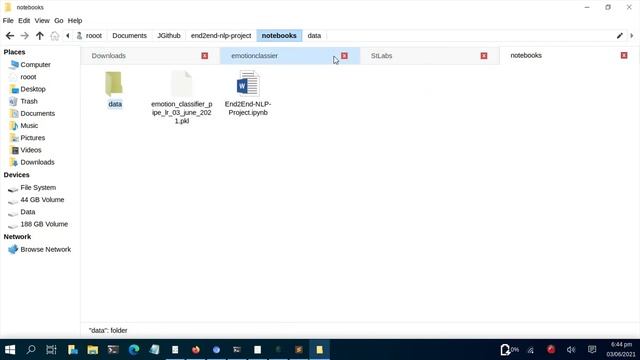Go to data segment in path bar
Image resolution: width=640 pixels, height=360 pixels.
314,36
